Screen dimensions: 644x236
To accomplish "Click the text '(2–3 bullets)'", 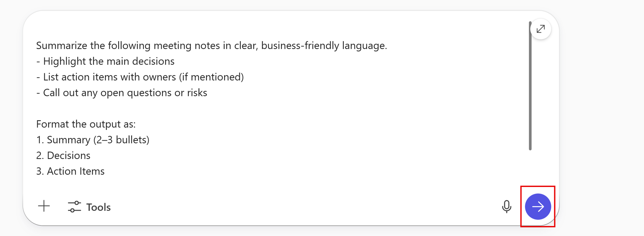I will tap(121, 140).
